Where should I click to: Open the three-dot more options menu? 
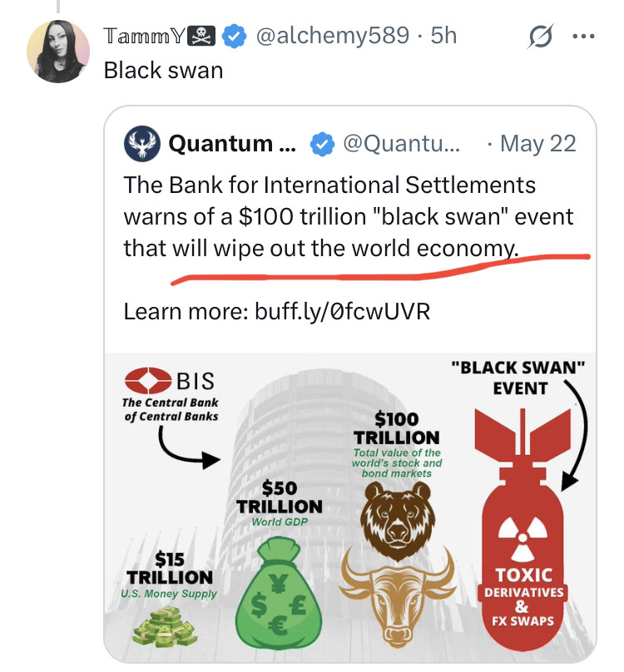pyautogui.click(x=584, y=37)
